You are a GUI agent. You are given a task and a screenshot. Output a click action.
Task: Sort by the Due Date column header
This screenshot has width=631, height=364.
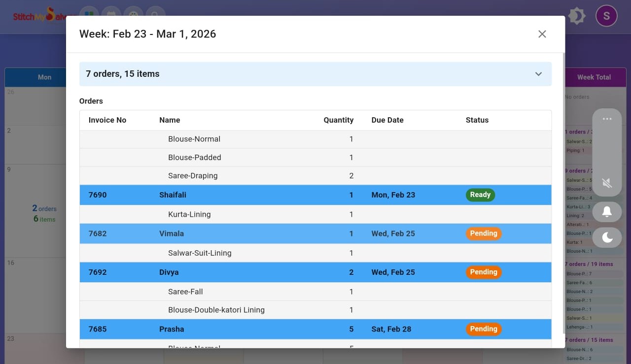[387, 120]
